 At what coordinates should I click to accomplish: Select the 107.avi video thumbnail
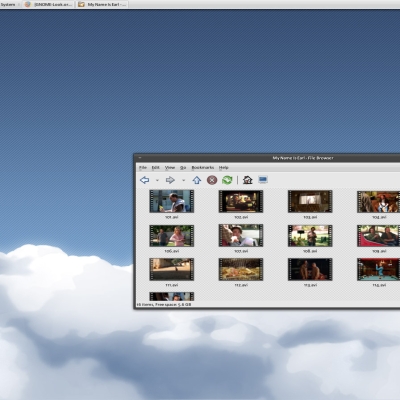[241, 235]
